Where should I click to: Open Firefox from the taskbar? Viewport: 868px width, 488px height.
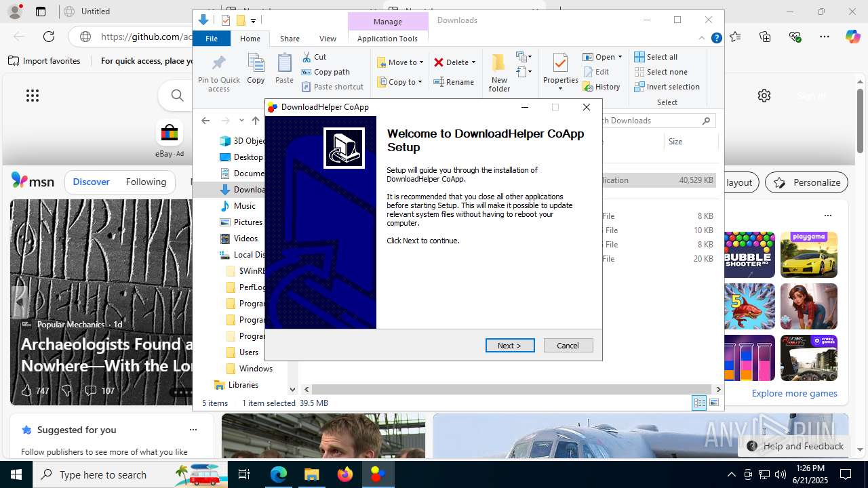point(345,474)
